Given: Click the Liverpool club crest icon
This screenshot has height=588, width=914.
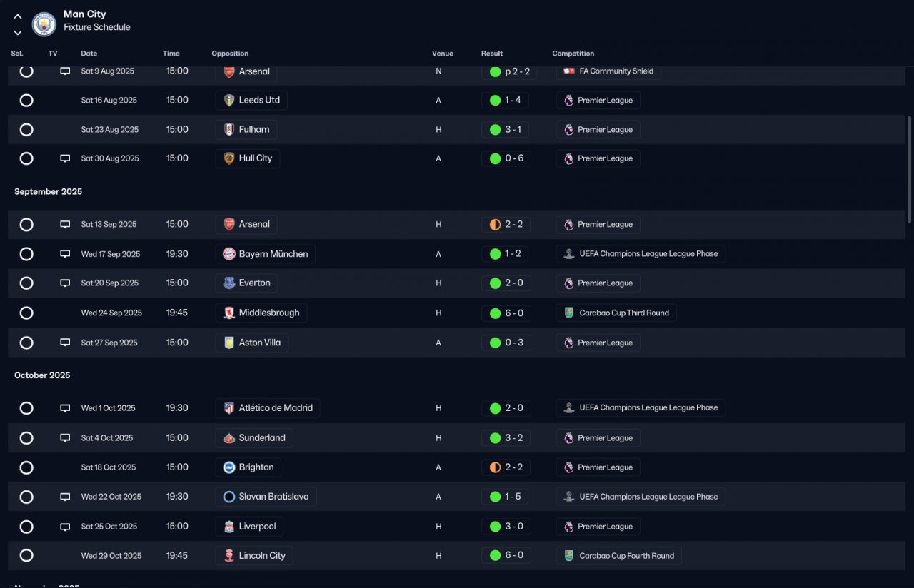Looking at the screenshot, I should [229, 527].
